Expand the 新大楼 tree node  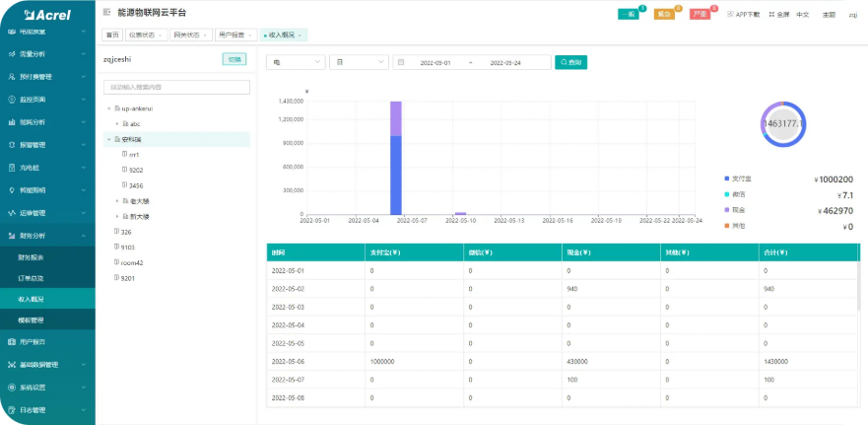pos(117,216)
